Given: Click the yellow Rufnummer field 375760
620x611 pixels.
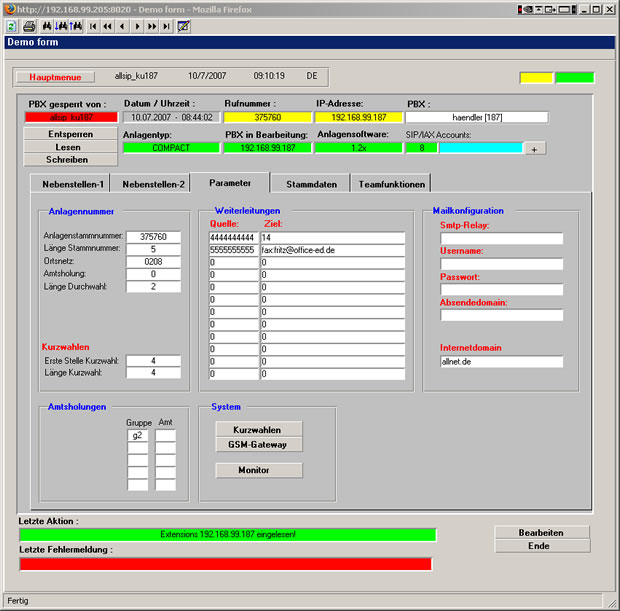Looking at the screenshot, I should point(268,117).
